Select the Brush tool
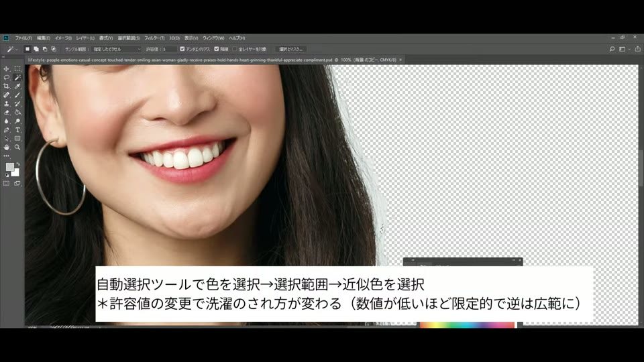The height and width of the screenshot is (362, 644). pos(17,95)
